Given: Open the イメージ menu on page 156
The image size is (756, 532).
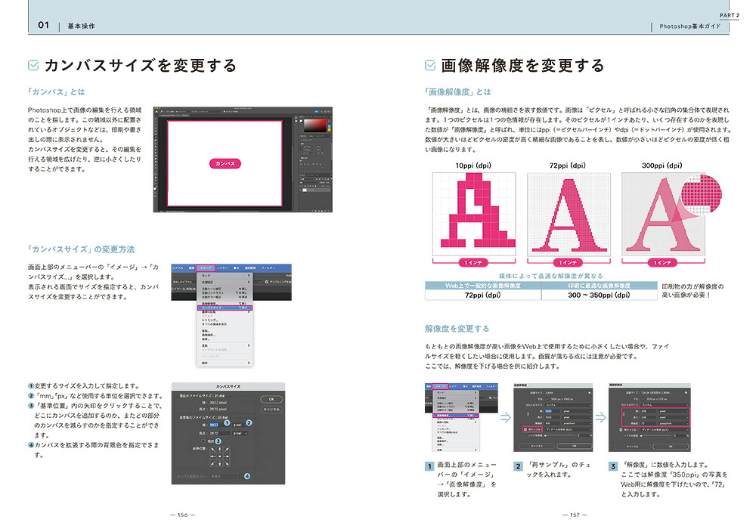Looking at the screenshot, I should [206, 268].
